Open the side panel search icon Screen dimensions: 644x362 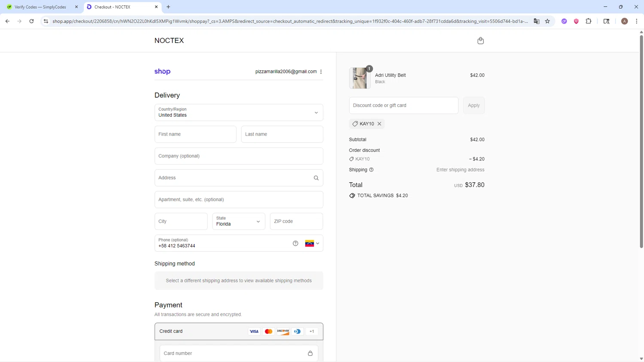pyautogui.click(x=606, y=21)
